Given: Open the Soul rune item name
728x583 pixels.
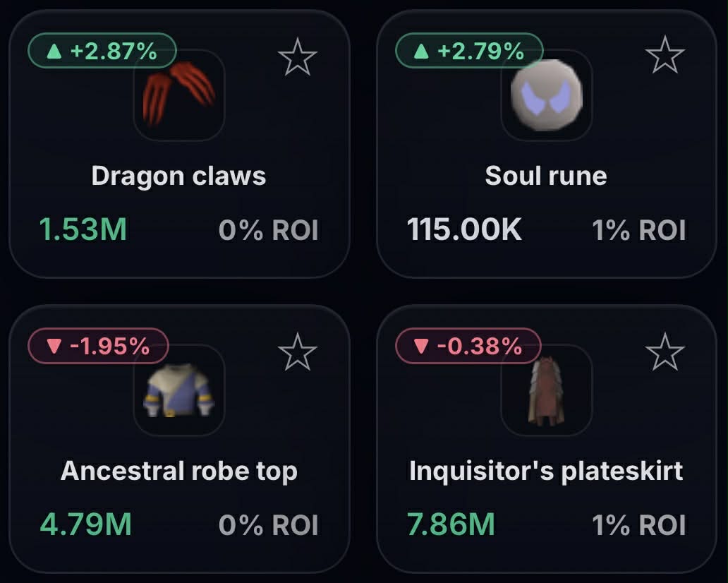Looking at the screenshot, I should point(546,175).
